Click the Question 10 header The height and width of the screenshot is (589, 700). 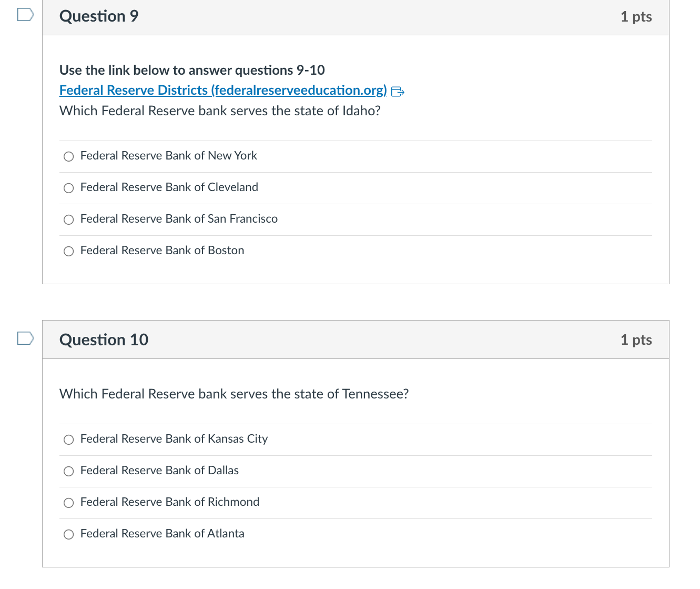pyautogui.click(x=104, y=340)
